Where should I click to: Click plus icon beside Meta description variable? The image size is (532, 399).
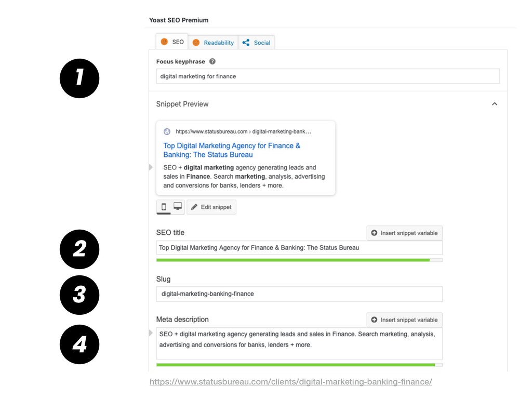[x=374, y=320]
